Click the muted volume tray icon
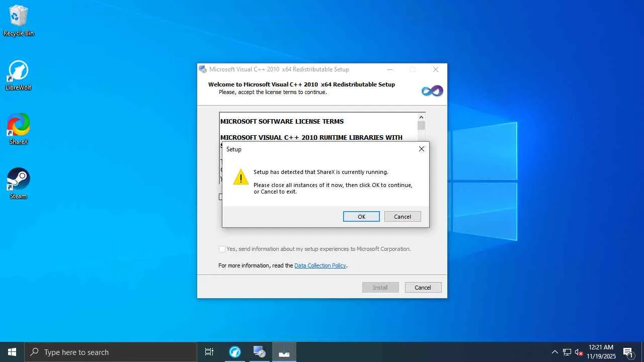 click(579, 352)
